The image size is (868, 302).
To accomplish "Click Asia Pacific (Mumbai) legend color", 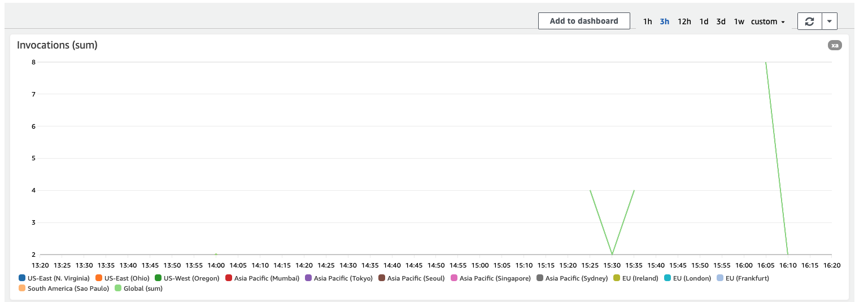I will click(x=229, y=278).
